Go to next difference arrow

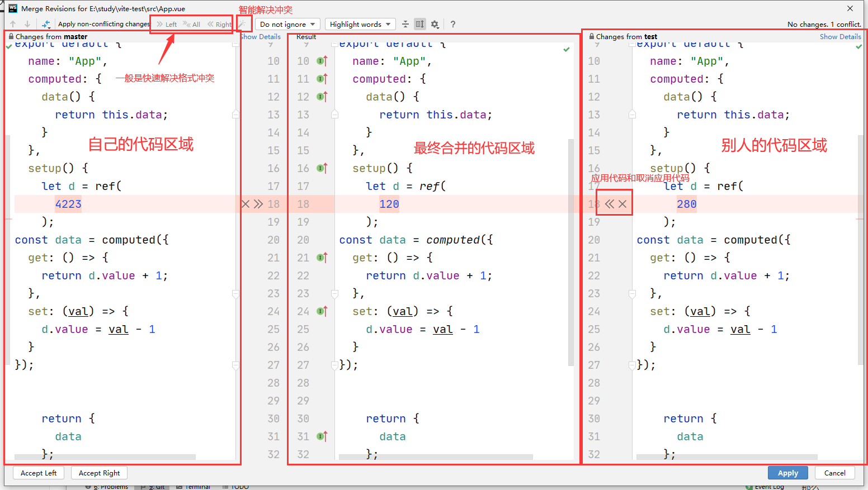tap(27, 24)
